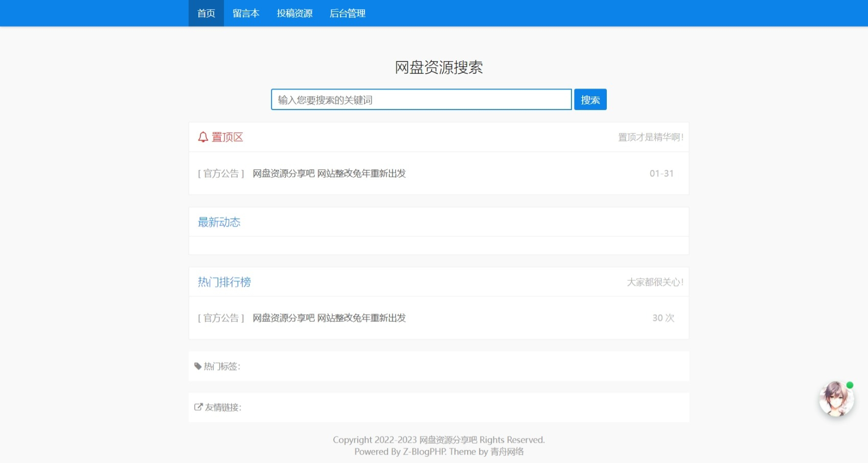Click the 热门排行榜 section heading
868x463 pixels.
224,282
